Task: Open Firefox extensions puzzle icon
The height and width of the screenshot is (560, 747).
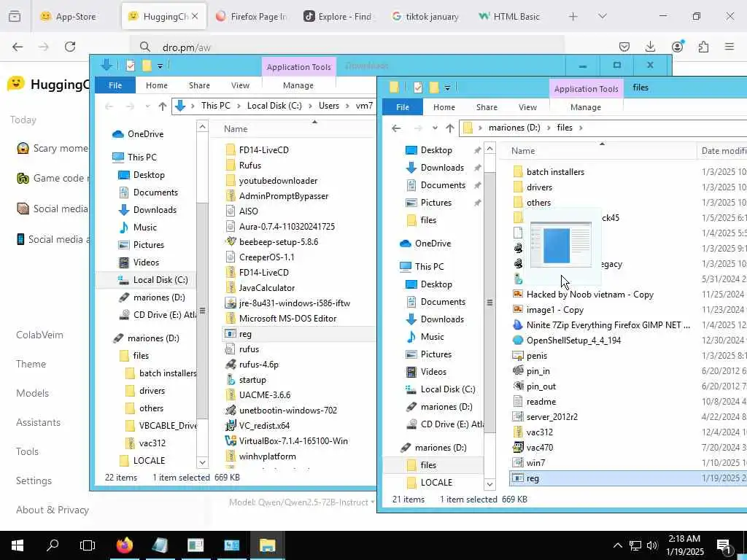Action: tap(703, 47)
